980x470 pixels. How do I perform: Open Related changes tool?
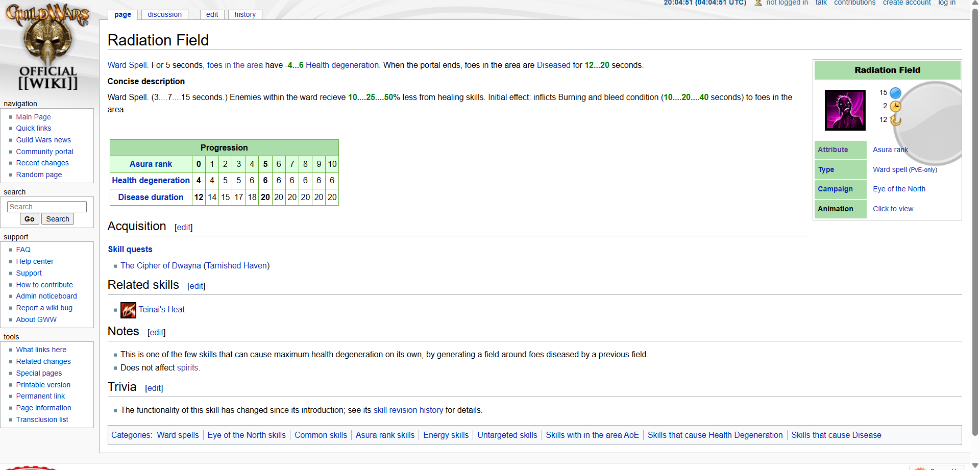(43, 361)
